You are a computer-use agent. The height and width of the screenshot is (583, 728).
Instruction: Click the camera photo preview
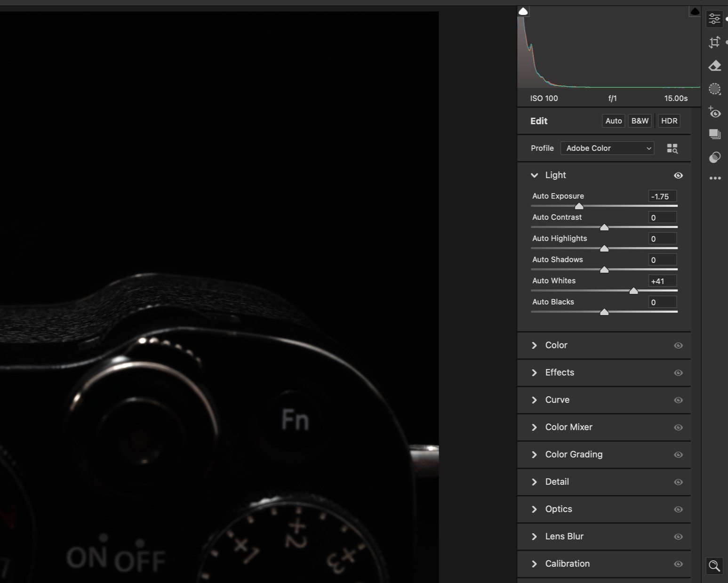[219, 297]
